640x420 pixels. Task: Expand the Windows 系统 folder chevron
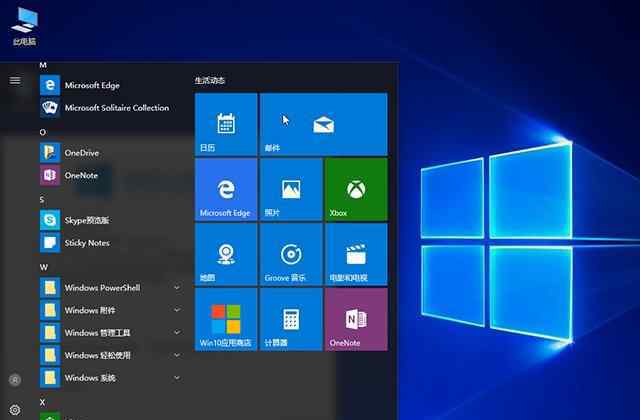177,378
